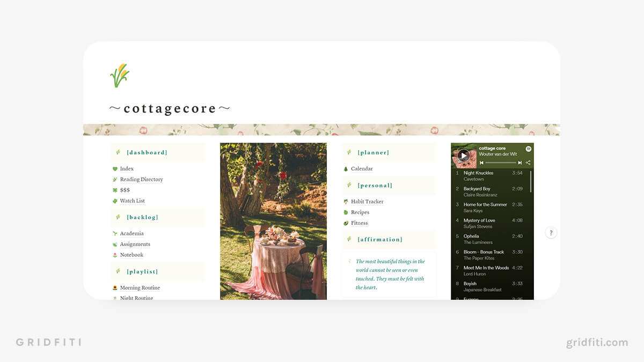Click the leaf icon beside Assignments
The image size is (644, 362).
[x=115, y=245]
